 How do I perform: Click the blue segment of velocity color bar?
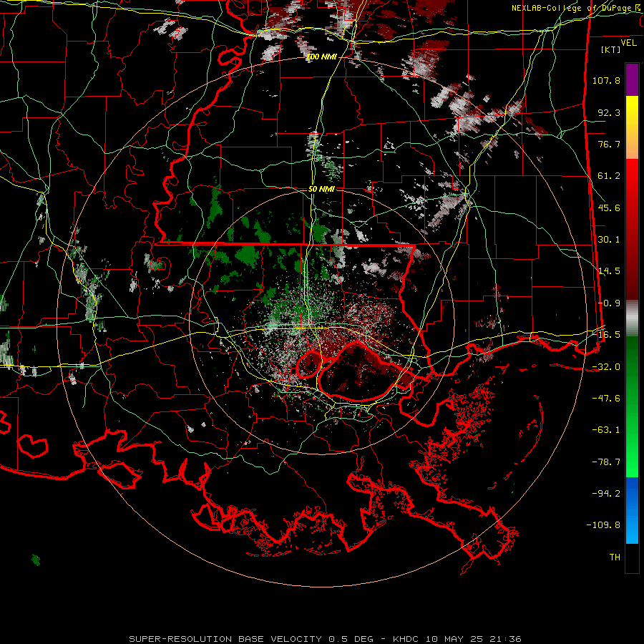coord(632,510)
